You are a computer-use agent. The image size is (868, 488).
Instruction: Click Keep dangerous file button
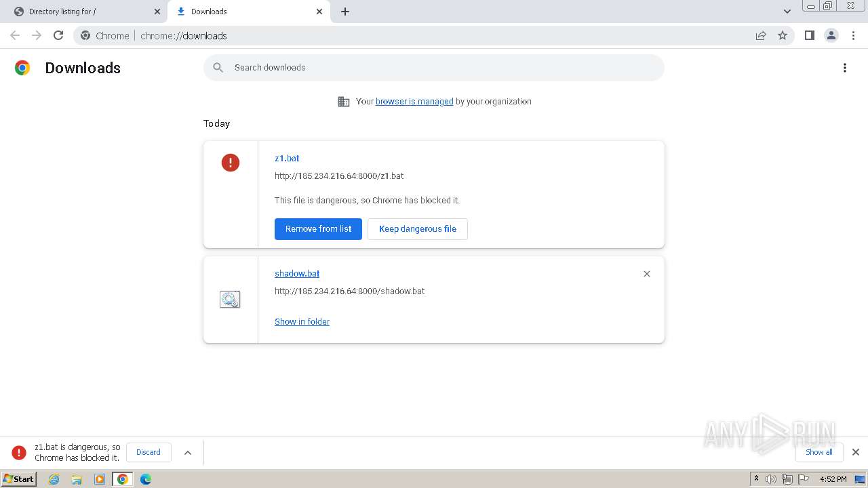click(418, 229)
